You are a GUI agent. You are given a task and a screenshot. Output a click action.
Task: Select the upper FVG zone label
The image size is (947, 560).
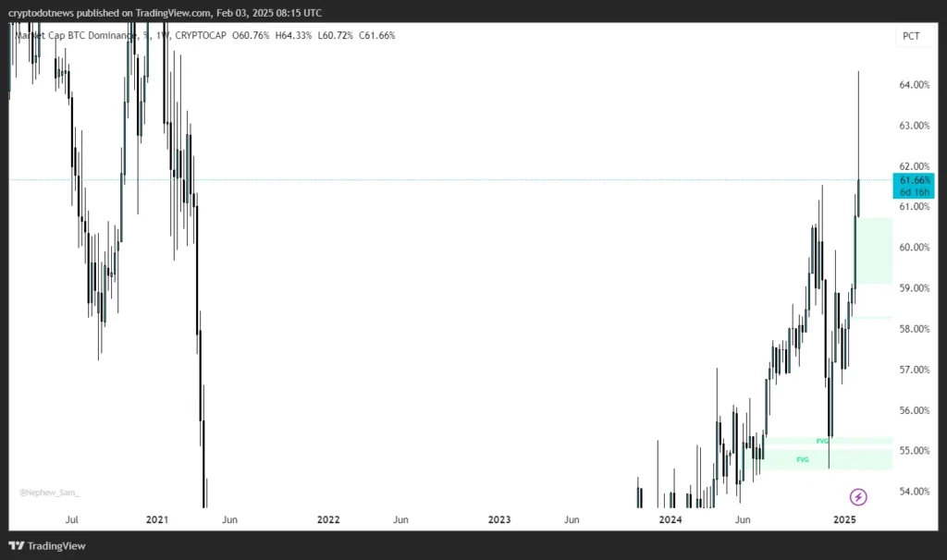822,441
